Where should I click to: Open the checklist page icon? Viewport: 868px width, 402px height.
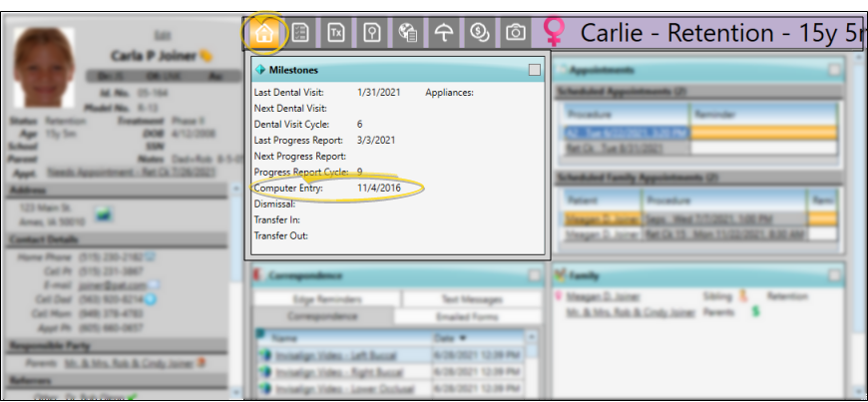point(300,33)
